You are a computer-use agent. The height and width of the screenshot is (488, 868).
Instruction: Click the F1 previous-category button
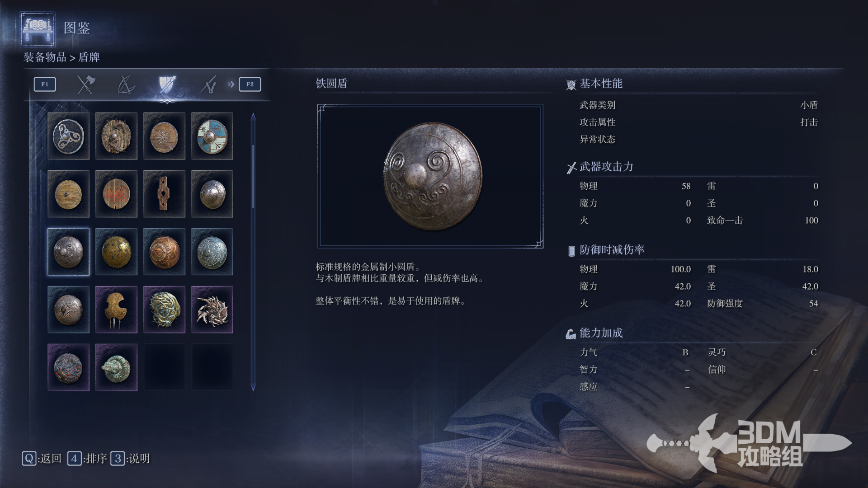(45, 84)
